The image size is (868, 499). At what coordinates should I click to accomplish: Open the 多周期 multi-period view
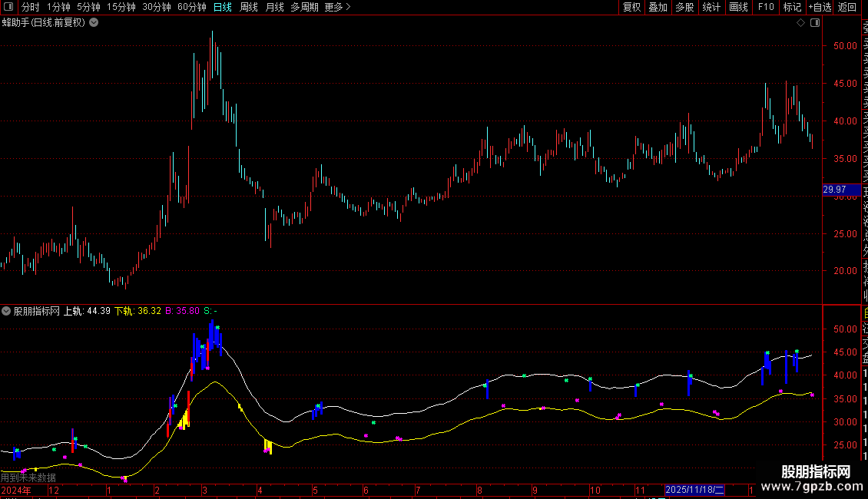click(x=304, y=7)
